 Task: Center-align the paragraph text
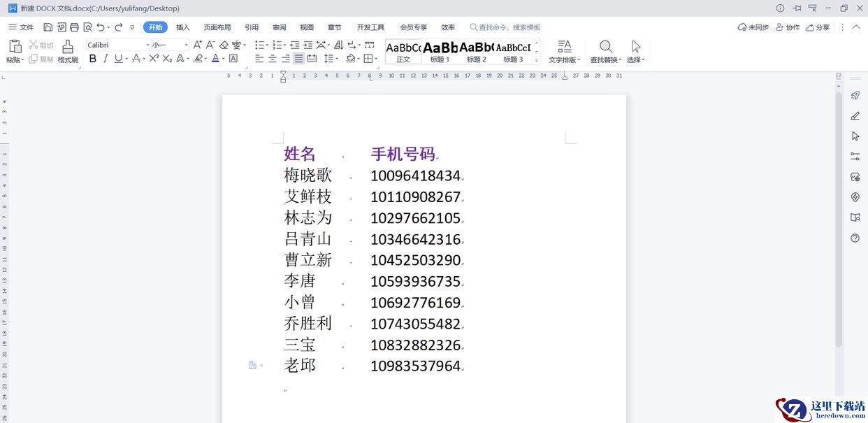tap(273, 59)
